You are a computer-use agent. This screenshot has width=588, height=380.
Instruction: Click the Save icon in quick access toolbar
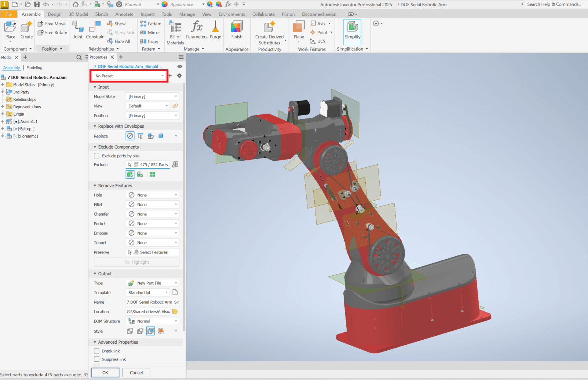37,4
